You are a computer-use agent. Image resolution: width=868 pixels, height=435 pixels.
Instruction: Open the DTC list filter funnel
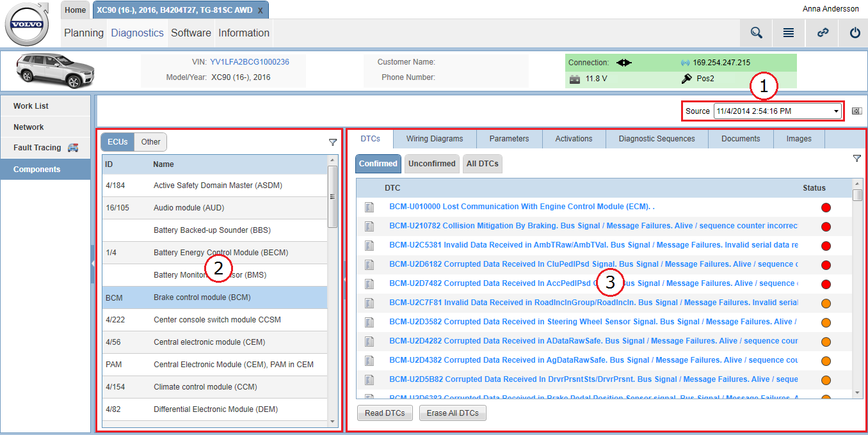pos(857,159)
